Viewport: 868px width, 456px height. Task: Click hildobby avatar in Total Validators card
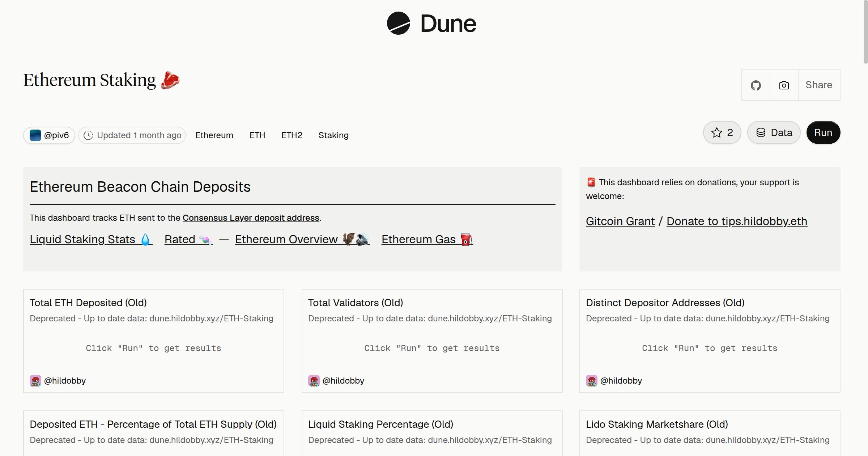314,381
